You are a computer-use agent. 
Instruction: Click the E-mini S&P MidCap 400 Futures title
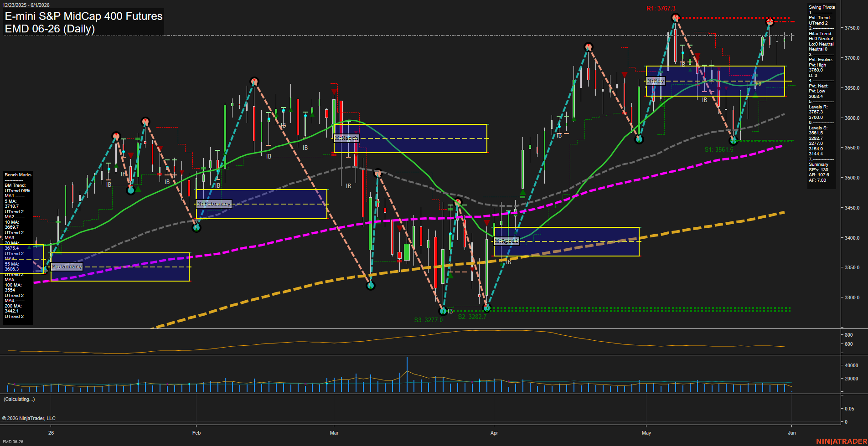(x=84, y=16)
